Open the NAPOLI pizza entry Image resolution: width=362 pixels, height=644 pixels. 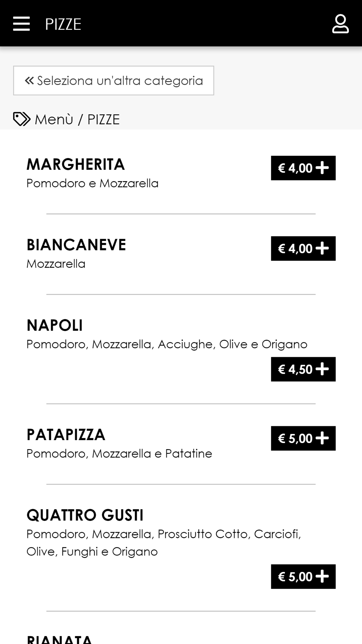pyautogui.click(x=55, y=325)
